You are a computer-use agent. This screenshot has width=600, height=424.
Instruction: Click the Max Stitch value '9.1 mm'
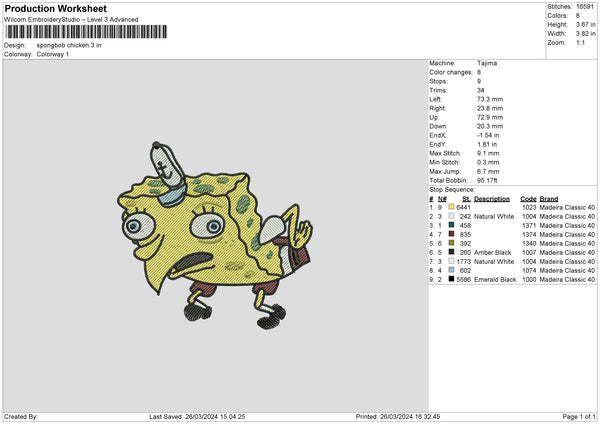(x=488, y=153)
